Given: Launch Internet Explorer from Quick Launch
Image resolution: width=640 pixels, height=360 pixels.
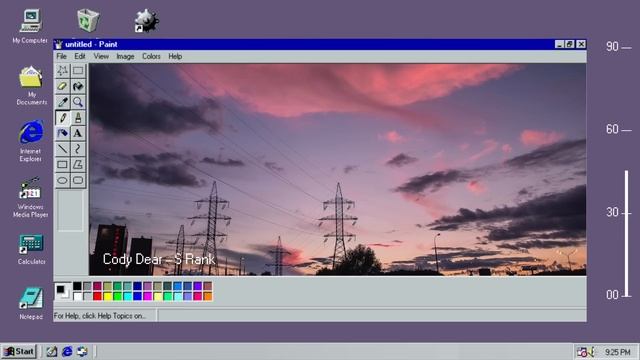Looking at the screenshot, I should point(67,351).
